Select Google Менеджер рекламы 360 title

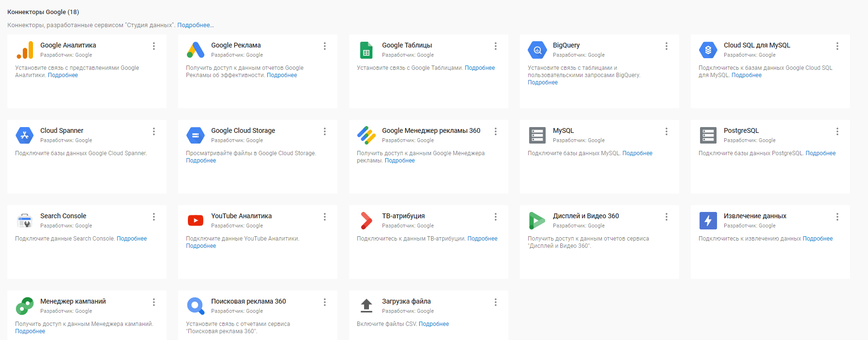coord(431,130)
